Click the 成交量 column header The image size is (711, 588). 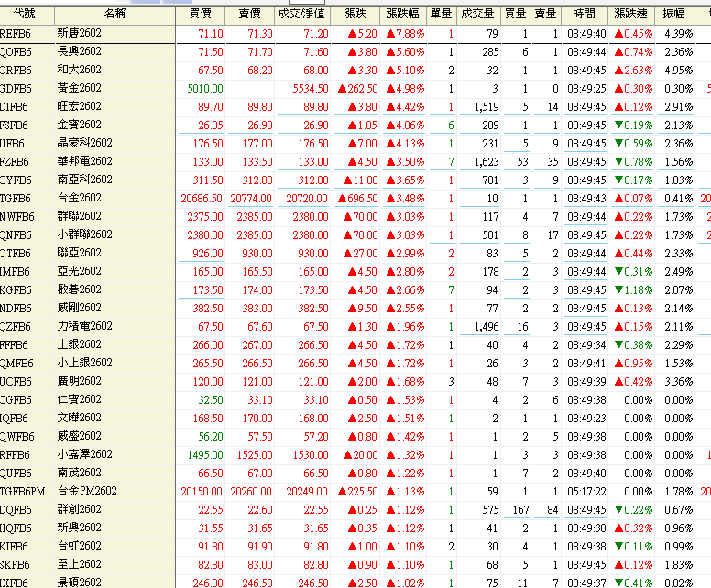[x=477, y=14]
